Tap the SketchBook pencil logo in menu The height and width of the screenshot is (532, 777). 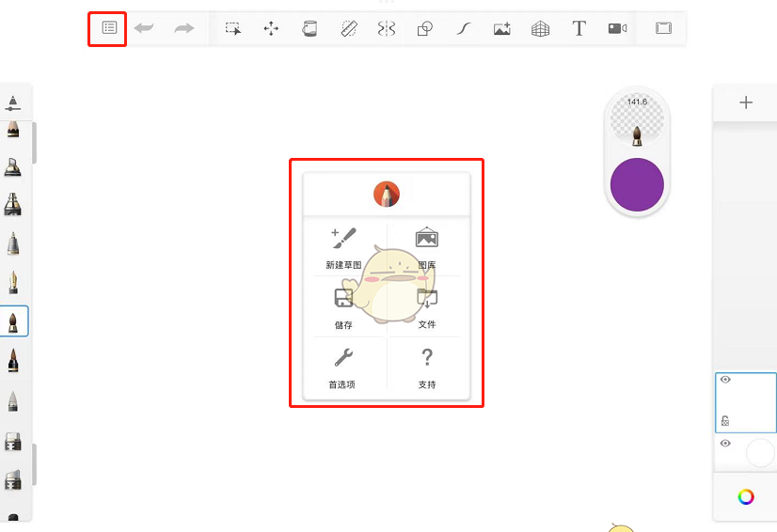(x=387, y=195)
